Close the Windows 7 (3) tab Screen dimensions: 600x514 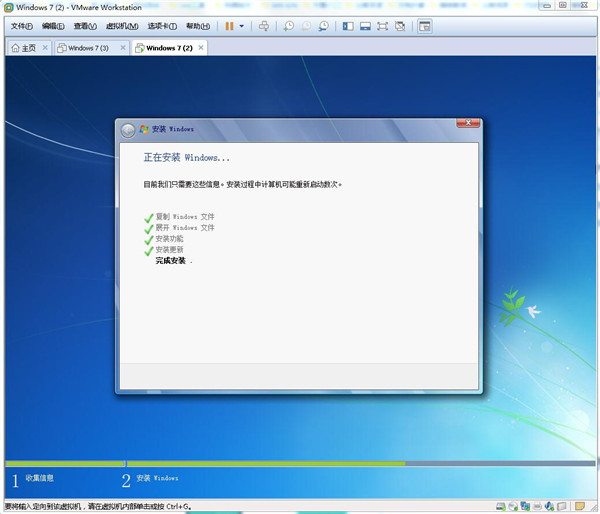coord(123,47)
